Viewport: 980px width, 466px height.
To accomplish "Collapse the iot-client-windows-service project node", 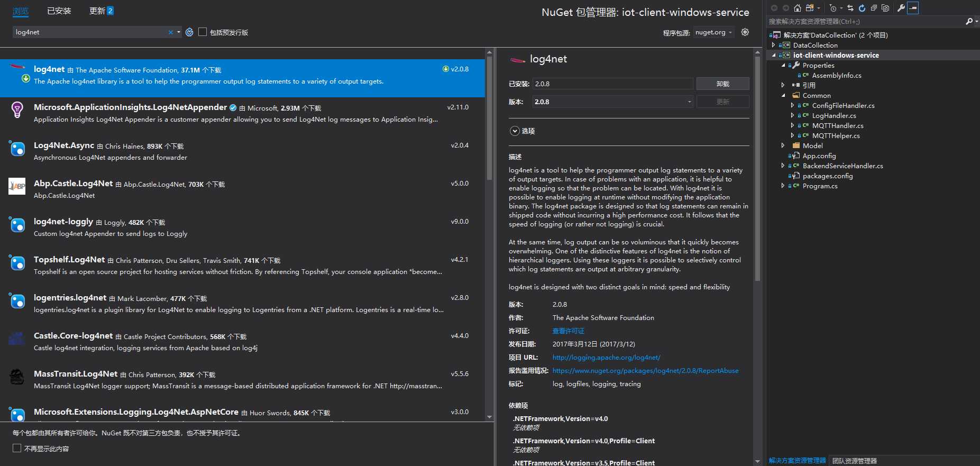I will [773, 55].
